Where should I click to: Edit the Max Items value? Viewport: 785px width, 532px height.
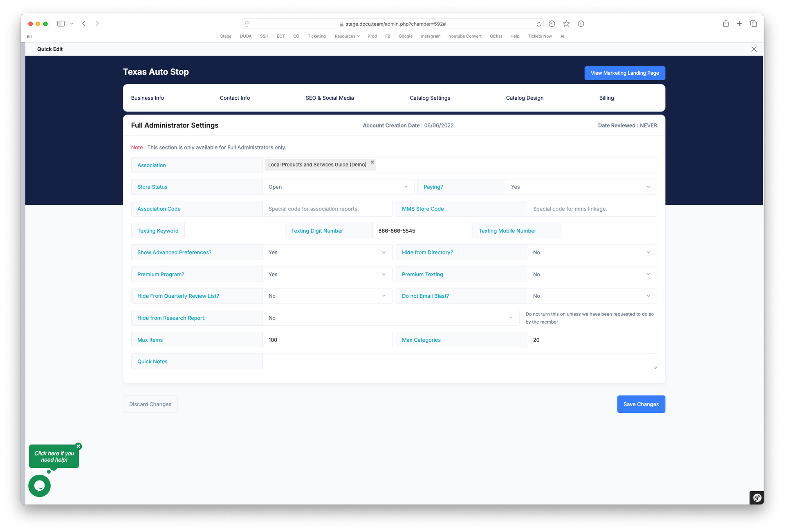327,340
